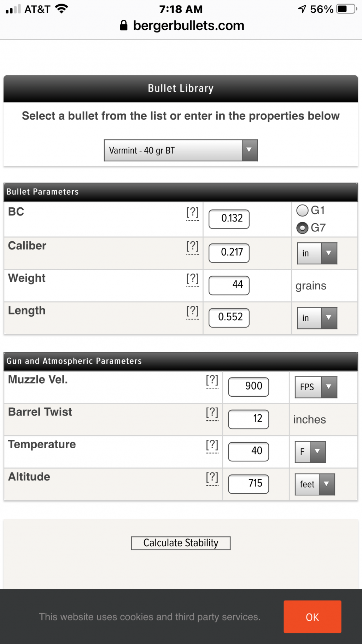Click the Barrel Twist input field

tap(249, 419)
